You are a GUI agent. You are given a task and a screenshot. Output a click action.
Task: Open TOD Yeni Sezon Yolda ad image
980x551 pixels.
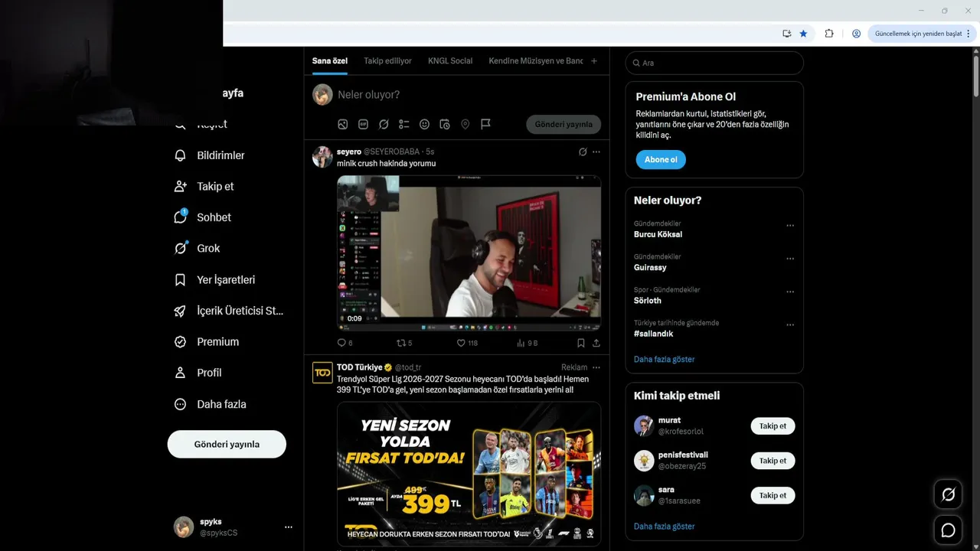[469, 474]
